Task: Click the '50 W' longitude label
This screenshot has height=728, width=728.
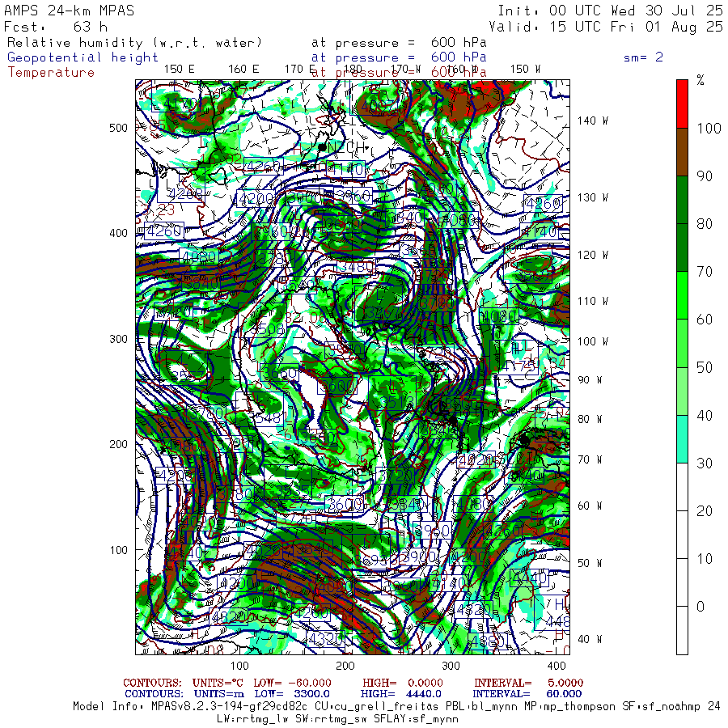Action: [x=590, y=563]
